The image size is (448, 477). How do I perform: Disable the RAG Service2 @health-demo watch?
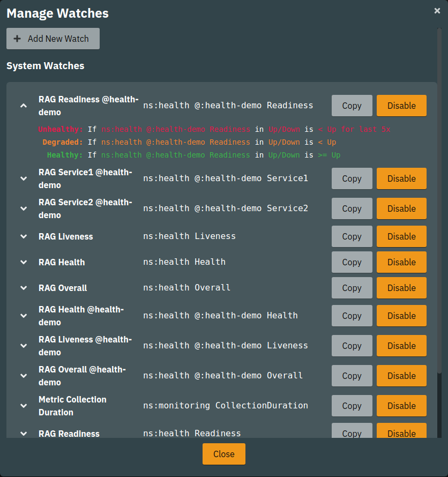coord(401,208)
